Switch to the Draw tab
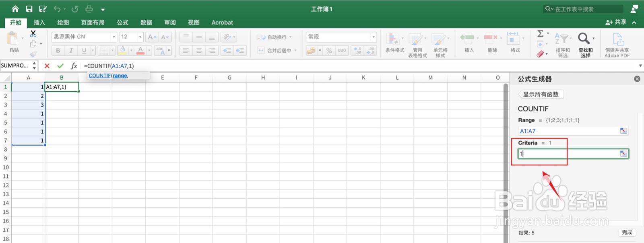This screenshot has height=243, width=644. (63, 23)
